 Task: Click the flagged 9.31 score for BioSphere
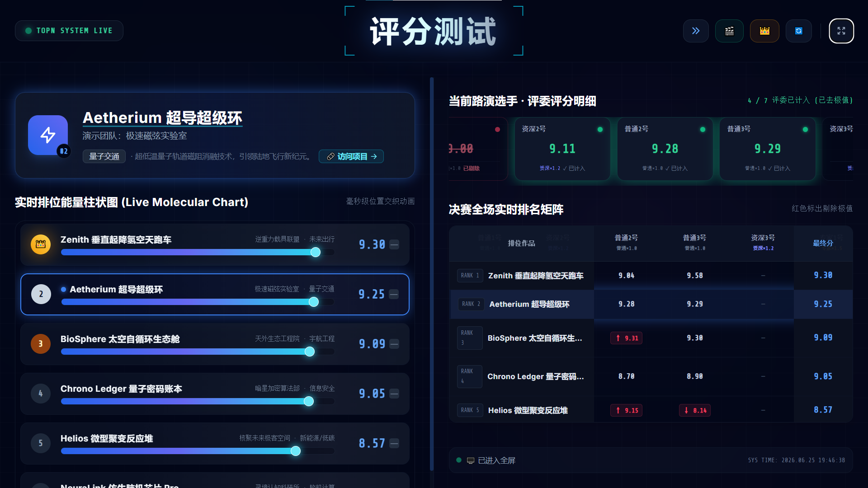coord(626,338)
